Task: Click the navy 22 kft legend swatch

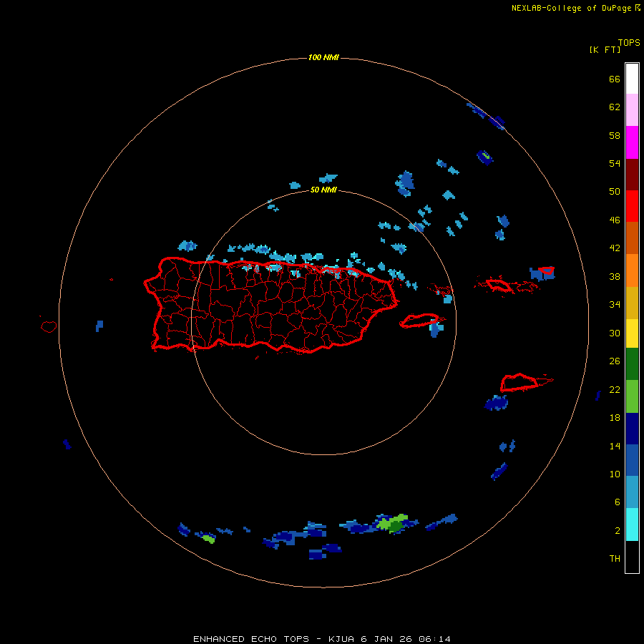Action: 632,429
